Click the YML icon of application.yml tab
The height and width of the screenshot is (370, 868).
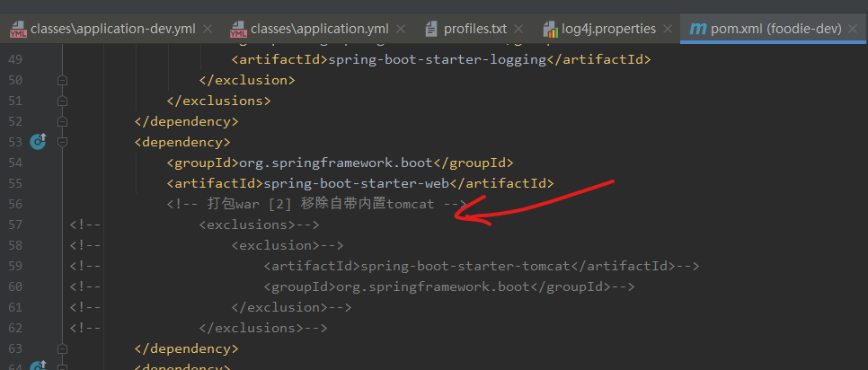point(237,29)
